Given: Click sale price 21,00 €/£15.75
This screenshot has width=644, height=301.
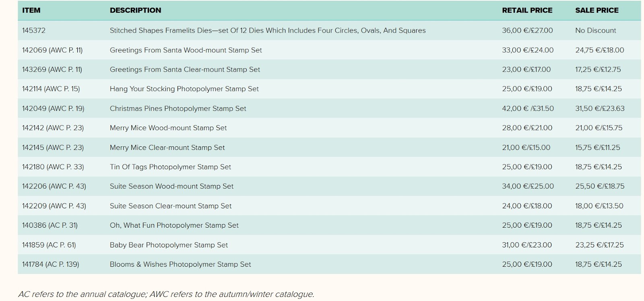Looking at the screenshot, I should point(599,128).
